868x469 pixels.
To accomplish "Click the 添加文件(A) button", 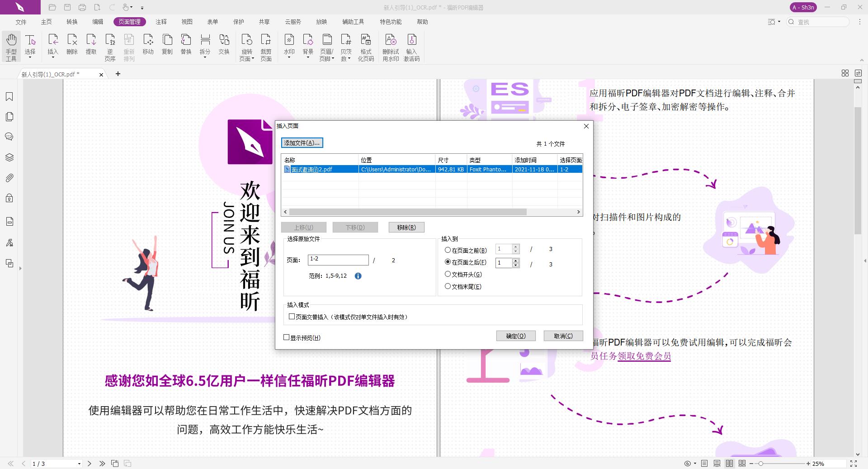I will coord(302,142).
